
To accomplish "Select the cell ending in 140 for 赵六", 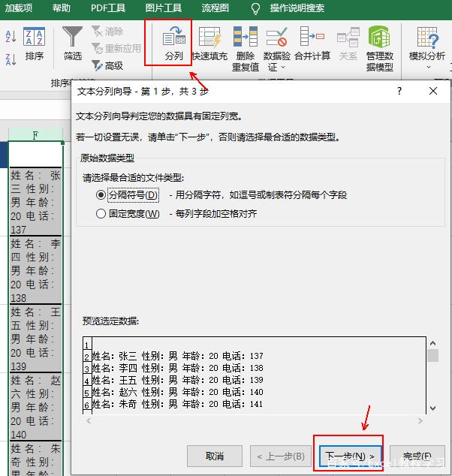I will [35, 407].
